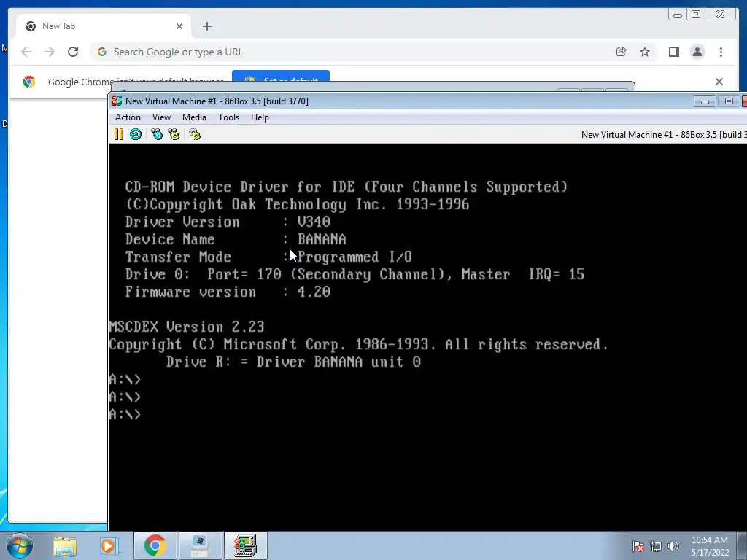Image resolution: width=747 pixels, height=560 pixels.
Task: Select the 86Box virtual machine taskbar button
Action: tap(245, 545)
